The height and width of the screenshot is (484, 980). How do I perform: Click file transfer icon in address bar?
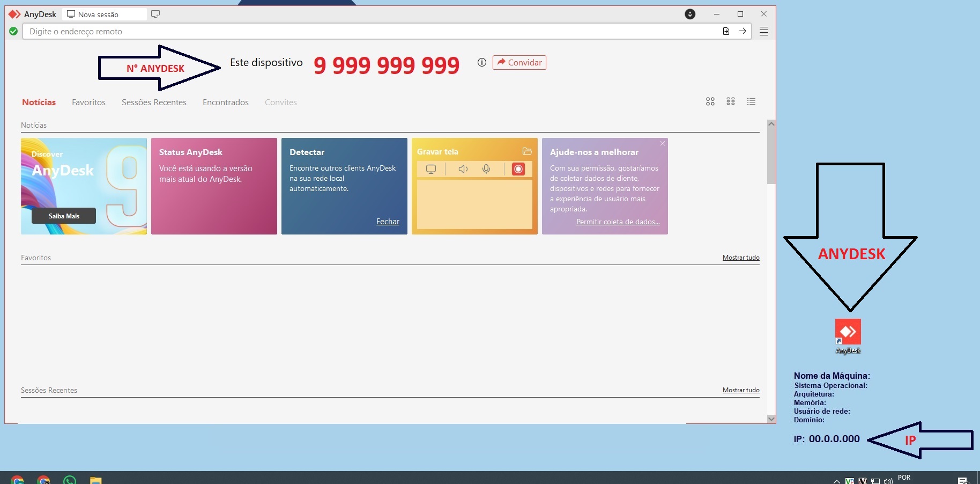[726, 31]
